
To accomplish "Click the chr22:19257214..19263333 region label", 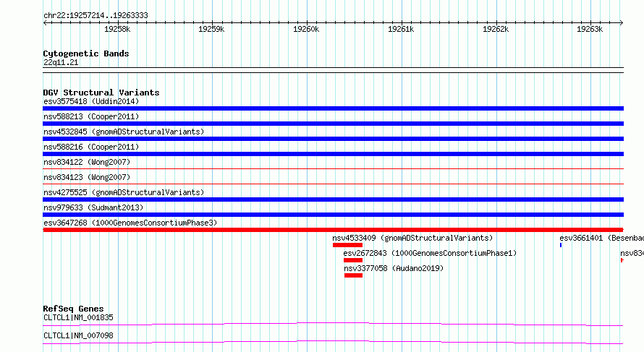I will [96, 15].
